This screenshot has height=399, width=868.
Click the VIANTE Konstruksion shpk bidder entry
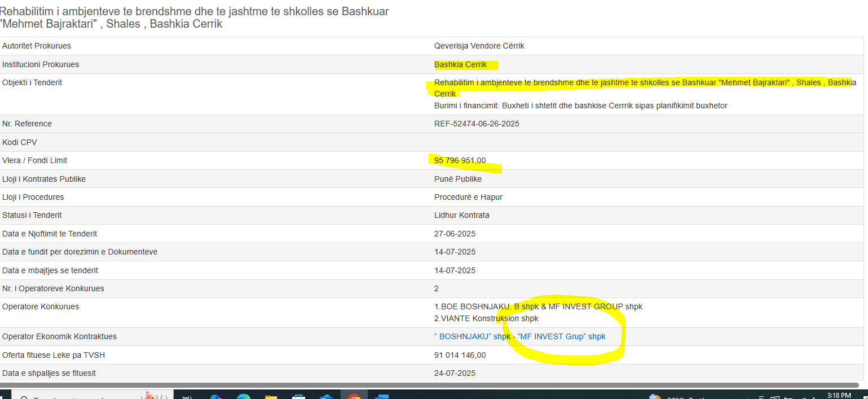pos(486,318)
